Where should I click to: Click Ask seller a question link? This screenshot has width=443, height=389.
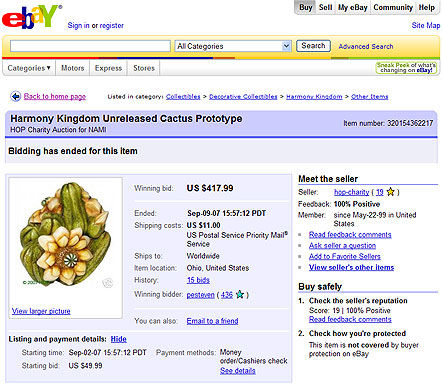(342, 246)
